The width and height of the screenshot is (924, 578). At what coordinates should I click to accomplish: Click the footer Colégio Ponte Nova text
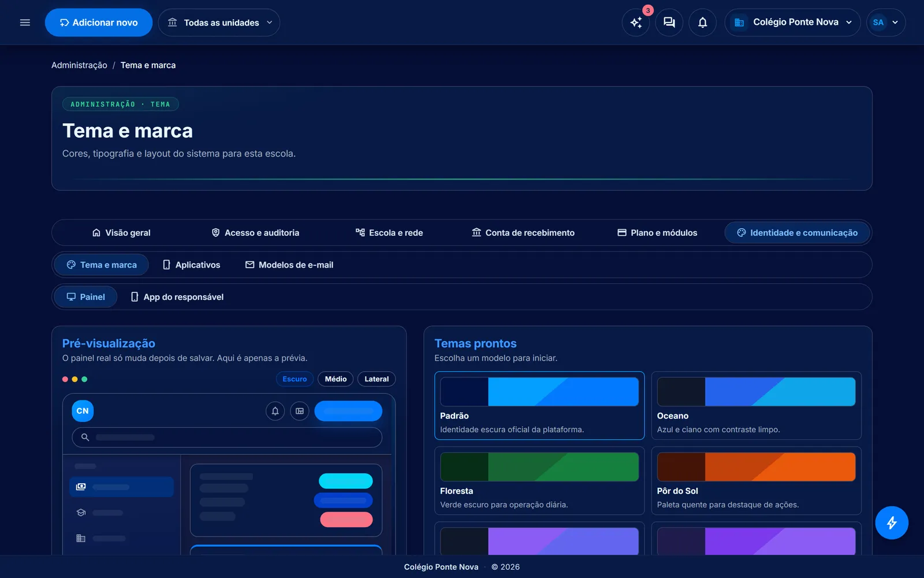coord(441,567)
